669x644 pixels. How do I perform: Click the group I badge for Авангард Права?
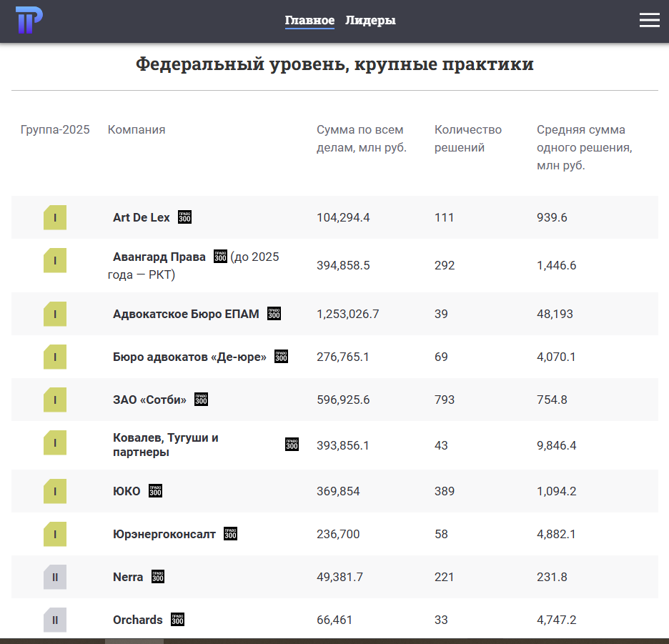pos(55,260)
